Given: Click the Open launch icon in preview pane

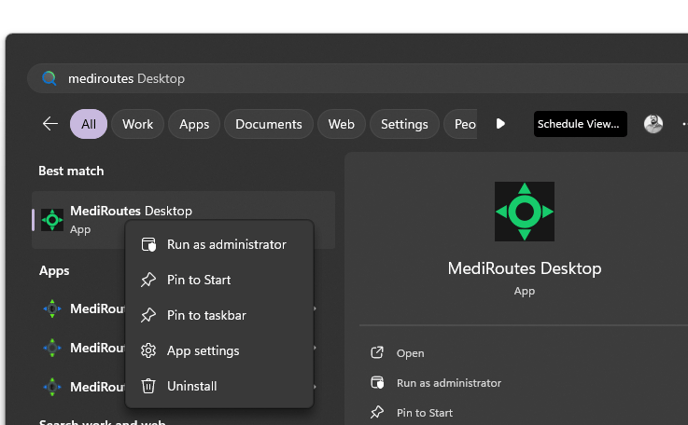Looking at the screenshot, I should [377, 353].
